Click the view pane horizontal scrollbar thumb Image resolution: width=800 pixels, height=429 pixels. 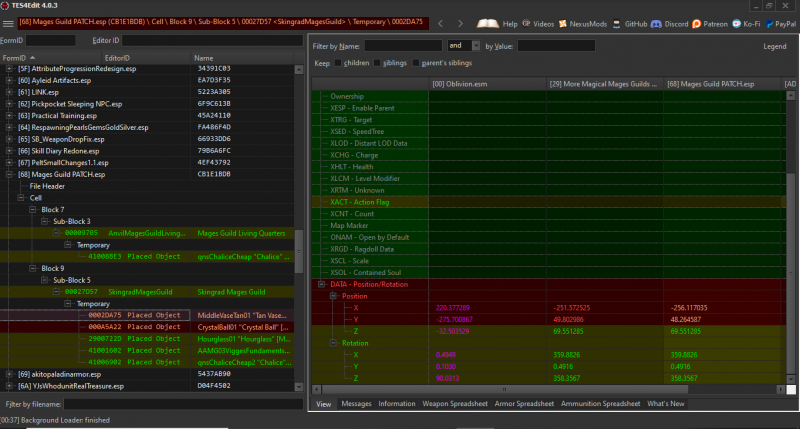pyautogui.click(x=504, y=389)
